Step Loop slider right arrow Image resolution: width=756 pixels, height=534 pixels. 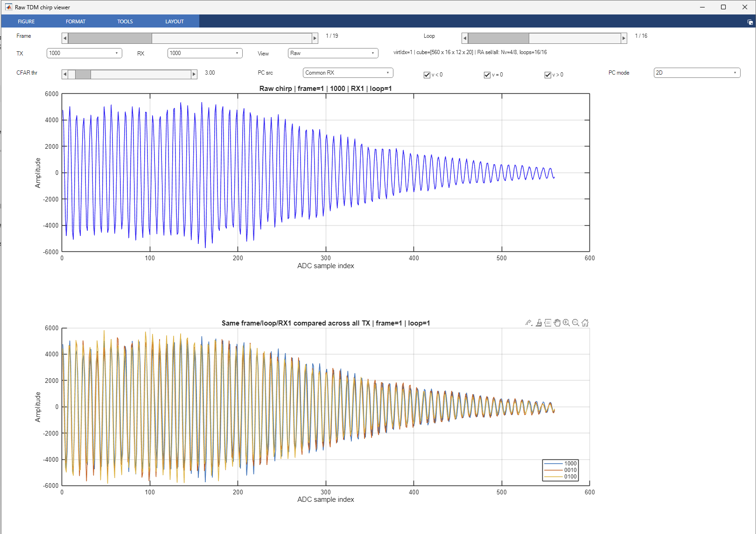point(624,38)
